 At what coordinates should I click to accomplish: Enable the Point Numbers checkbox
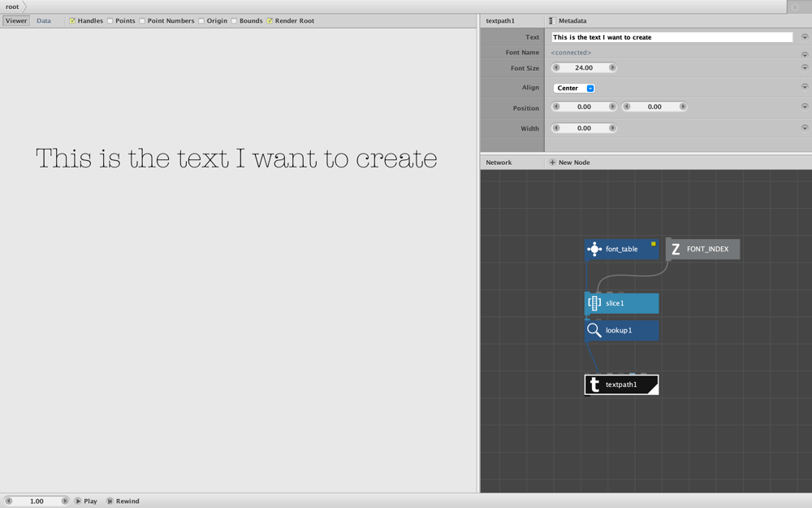point(142,21)
